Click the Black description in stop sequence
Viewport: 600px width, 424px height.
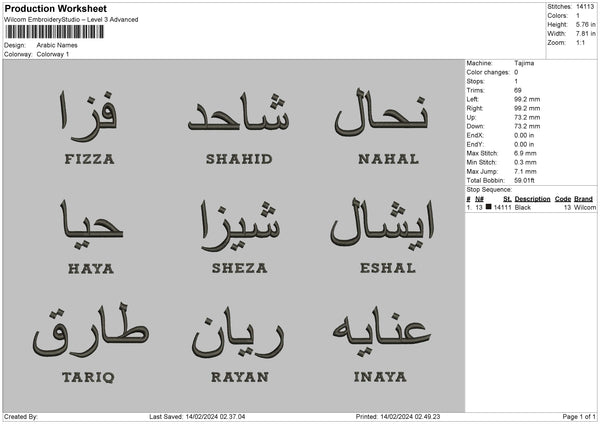click(523, 207)
